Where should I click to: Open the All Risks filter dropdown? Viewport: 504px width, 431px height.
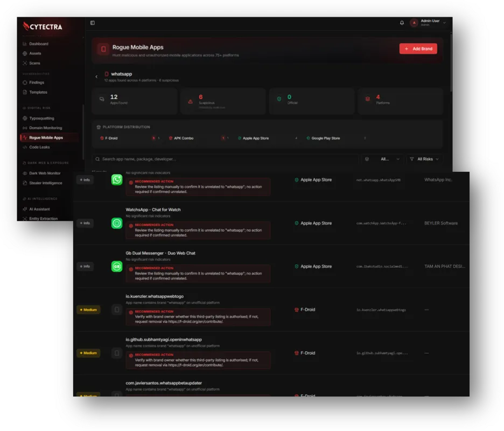[x=425, y=159]
